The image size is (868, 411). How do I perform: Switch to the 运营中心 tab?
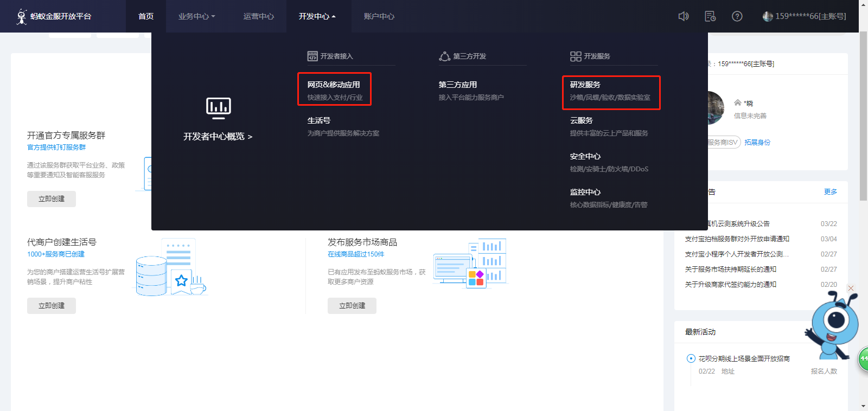[259, 16]
